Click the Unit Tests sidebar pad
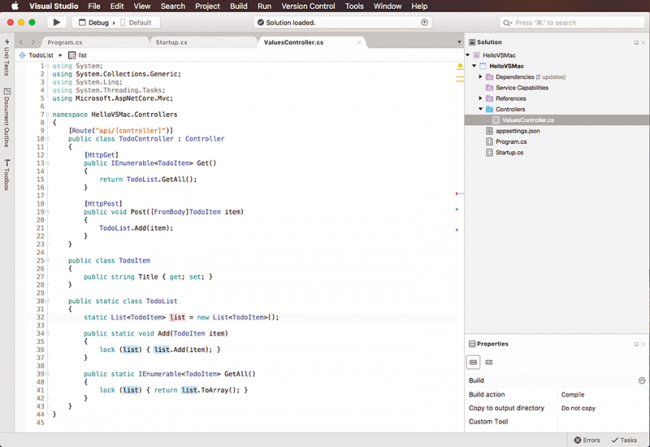 [x=7, y=58]
